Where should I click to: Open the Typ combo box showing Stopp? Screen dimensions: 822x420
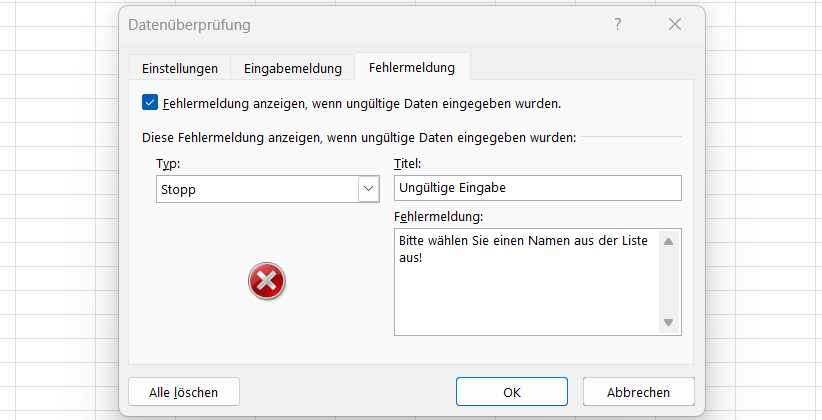(x=267, y=189)
